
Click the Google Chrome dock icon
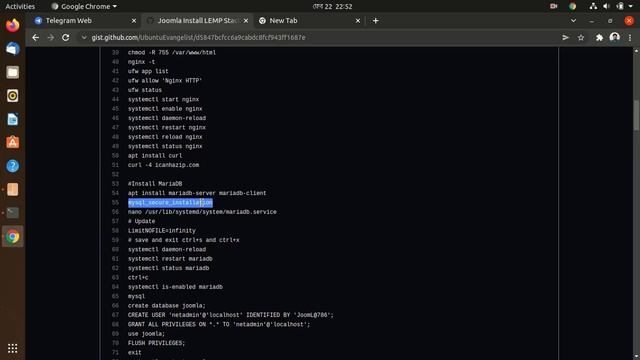[x=13, y=237]
